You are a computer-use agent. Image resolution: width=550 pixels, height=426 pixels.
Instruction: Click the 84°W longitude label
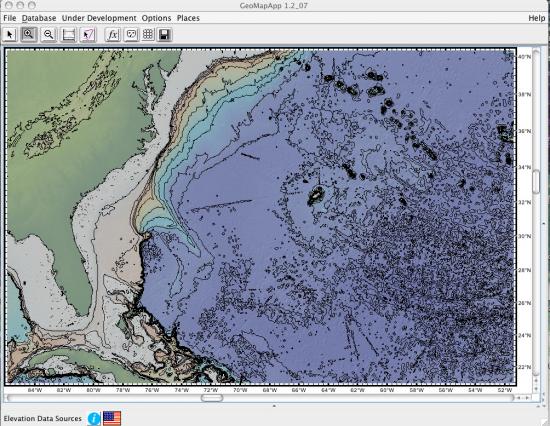coord(34,390)
